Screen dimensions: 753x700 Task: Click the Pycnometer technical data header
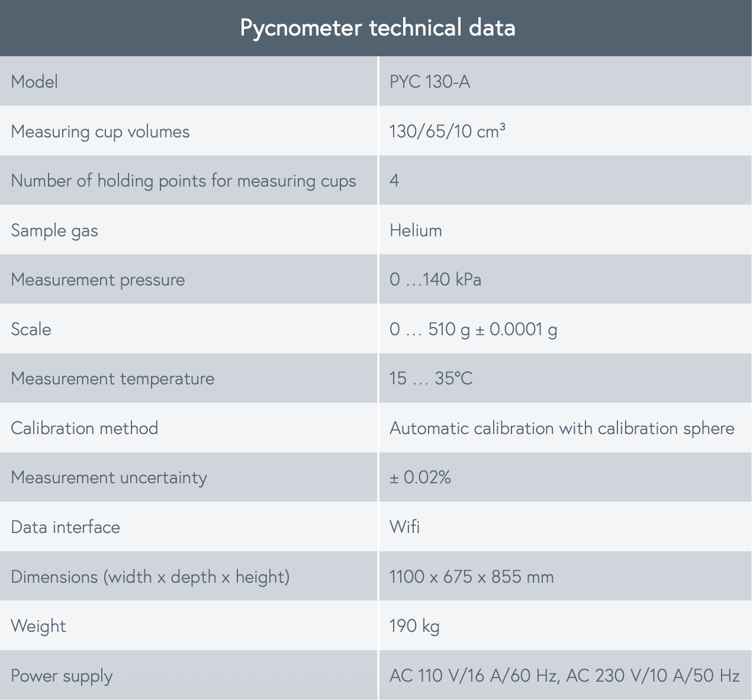tap(377, 28)
